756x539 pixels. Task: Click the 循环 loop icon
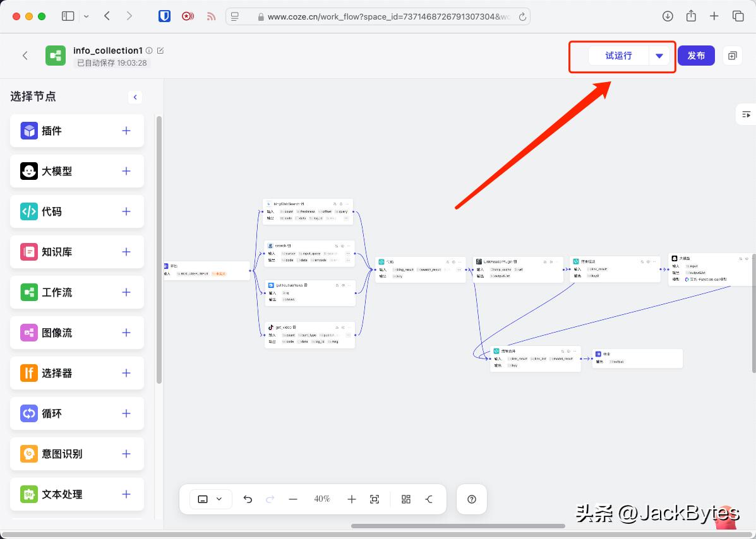pyautogui.click(x=29, y=413)
